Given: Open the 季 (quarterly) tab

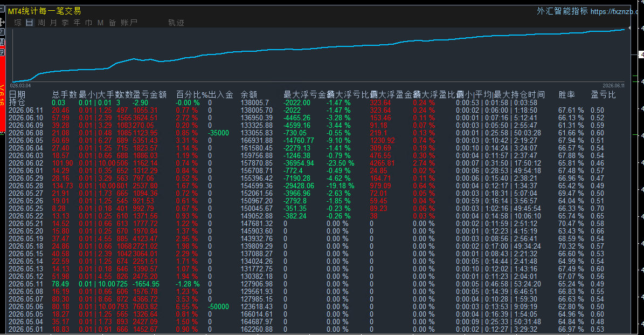Looking at the screenshot, I should pos(65,23).
